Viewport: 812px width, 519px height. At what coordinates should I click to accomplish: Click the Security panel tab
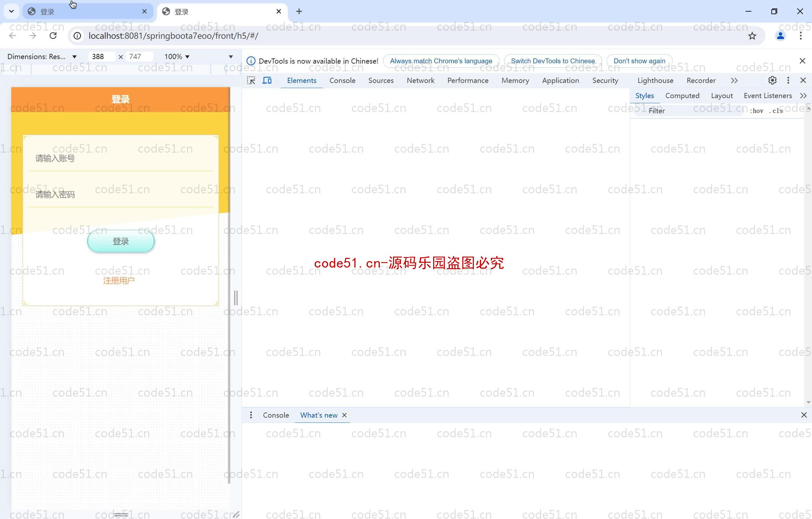point(605,80)
